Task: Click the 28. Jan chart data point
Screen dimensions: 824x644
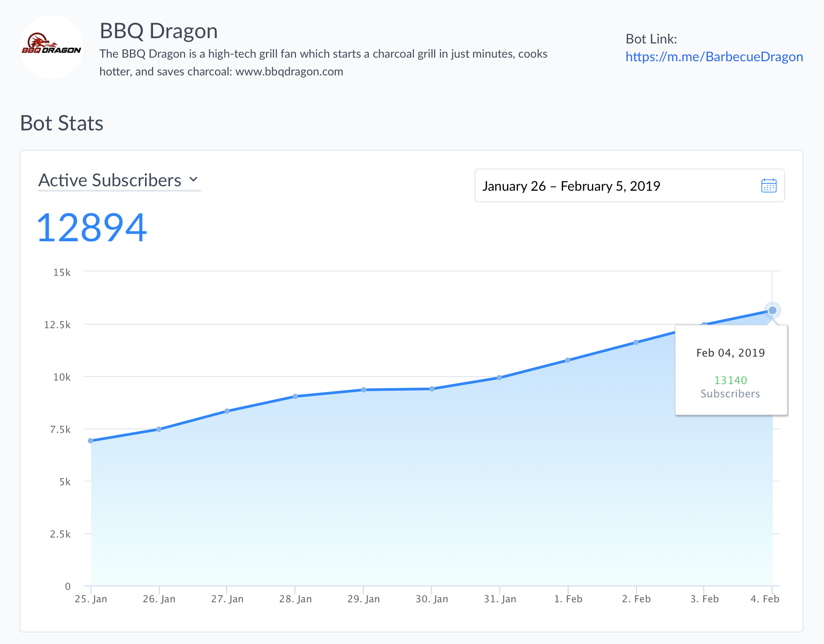Action: [x=295, y=396]
